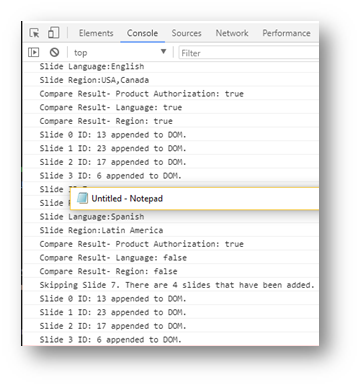Clear console with the ban icon
Screen dimensions: 361x388
tap(54, 52)
